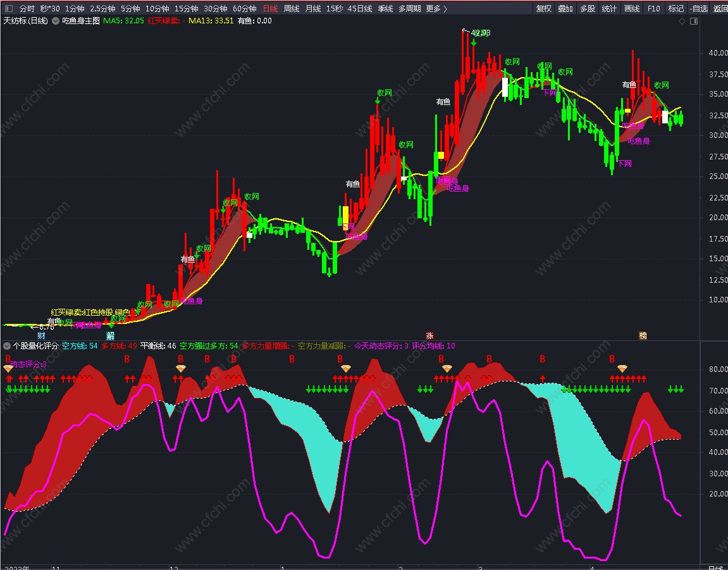The image size is (728, 570).
Task: Click the 红买绿卖 legend in header
Action: (x=167, y=21)
